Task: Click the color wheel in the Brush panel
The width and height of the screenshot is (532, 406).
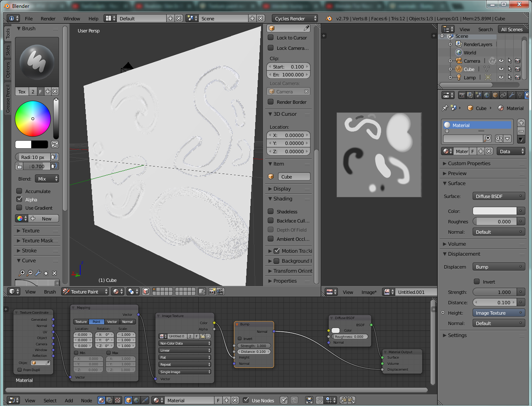Action: click(x=33, y=119)
